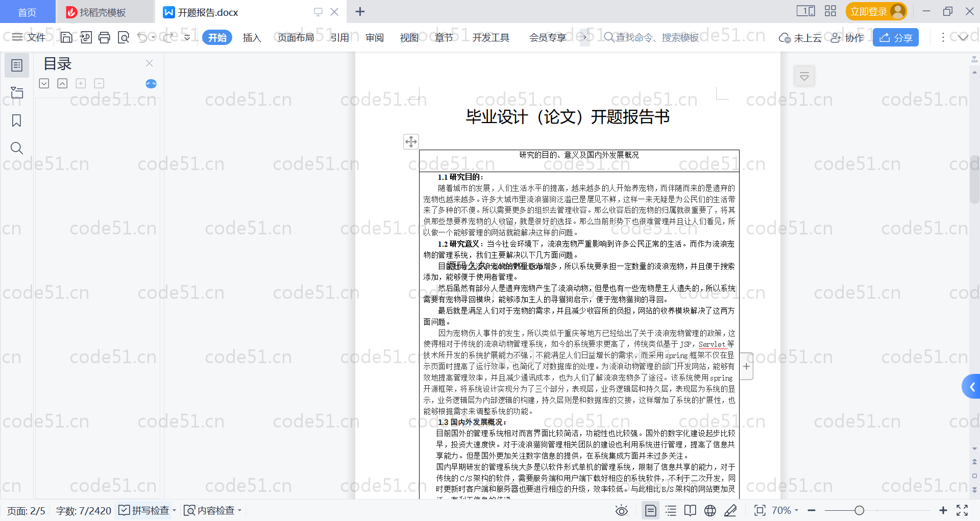Open the three-dot more options menu

[943, 37]
